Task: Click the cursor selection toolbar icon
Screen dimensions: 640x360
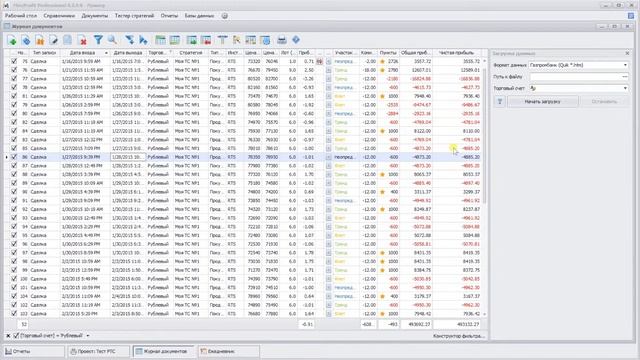Action: 236,40
